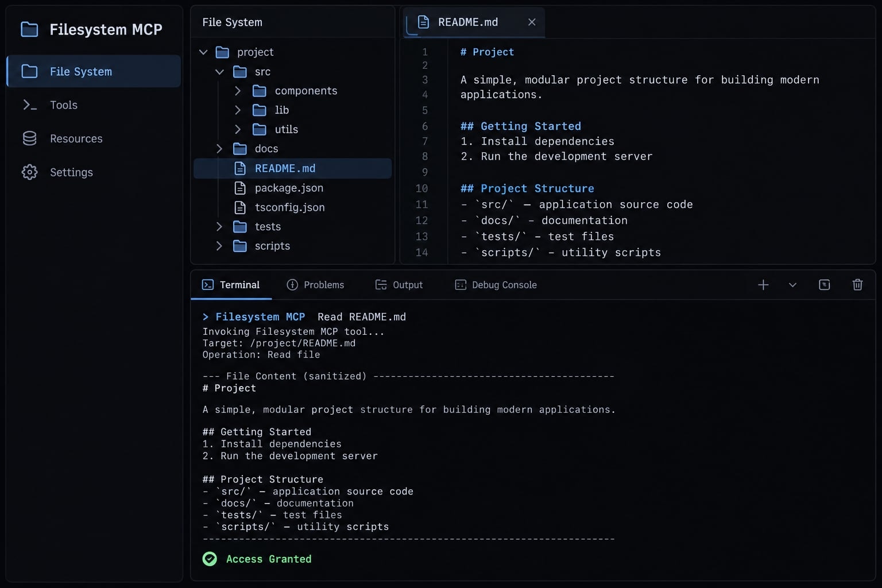
Task: Click the Filesystem MCP folder logo icon
Action: (29, 29)
